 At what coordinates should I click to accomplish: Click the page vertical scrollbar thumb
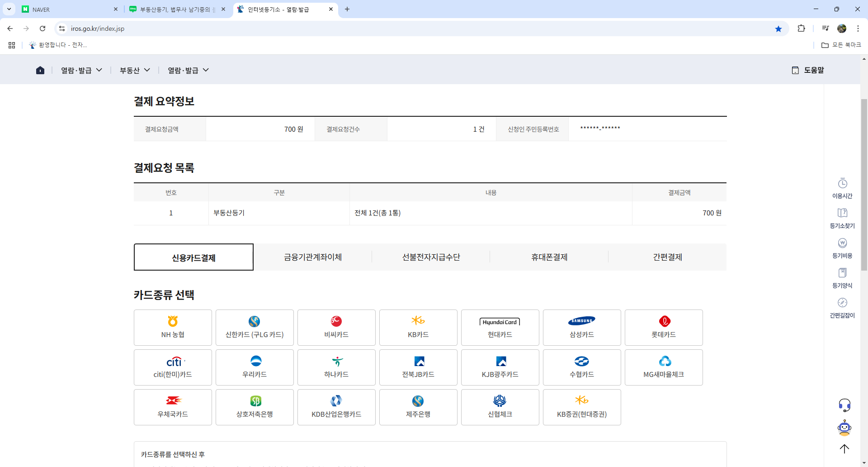click(x=864, y=184)
